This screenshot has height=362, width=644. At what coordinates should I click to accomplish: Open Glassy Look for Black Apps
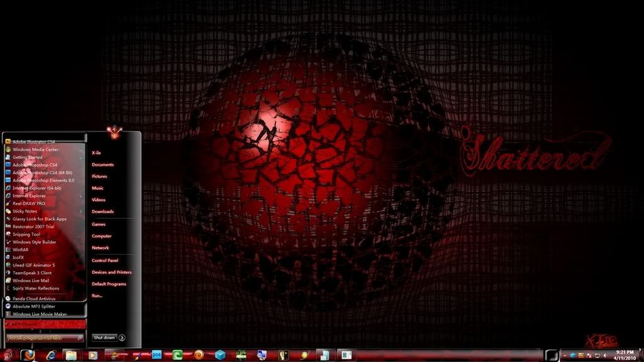[40, 219]
